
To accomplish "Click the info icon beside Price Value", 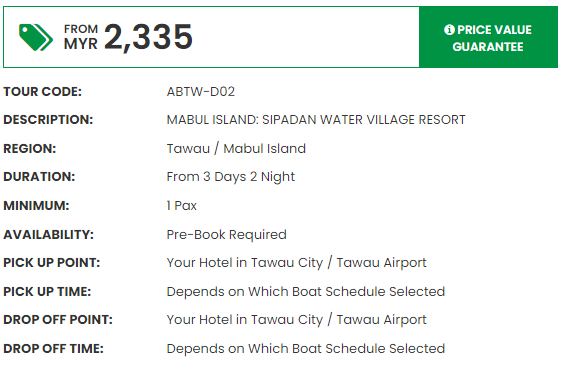I will [x=449, y=30].
